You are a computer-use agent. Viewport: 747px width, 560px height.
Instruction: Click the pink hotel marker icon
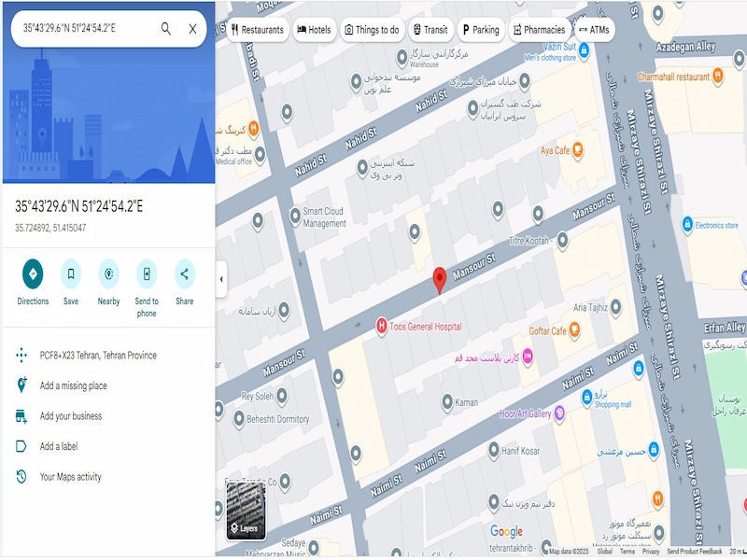[528, 357]
